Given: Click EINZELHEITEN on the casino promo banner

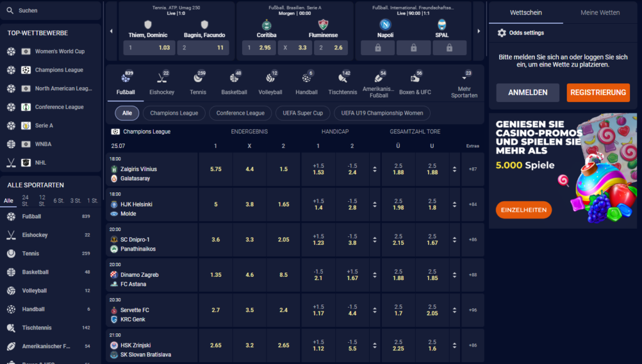Looking at the screenshot, I should point(524,210).
